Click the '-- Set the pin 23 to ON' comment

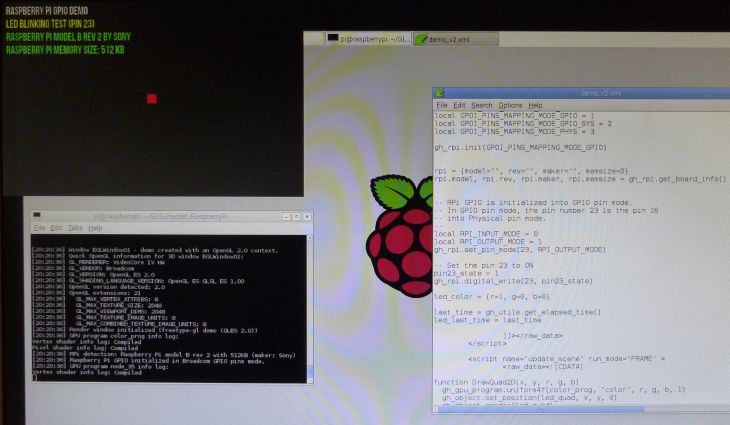coord(484,265)
